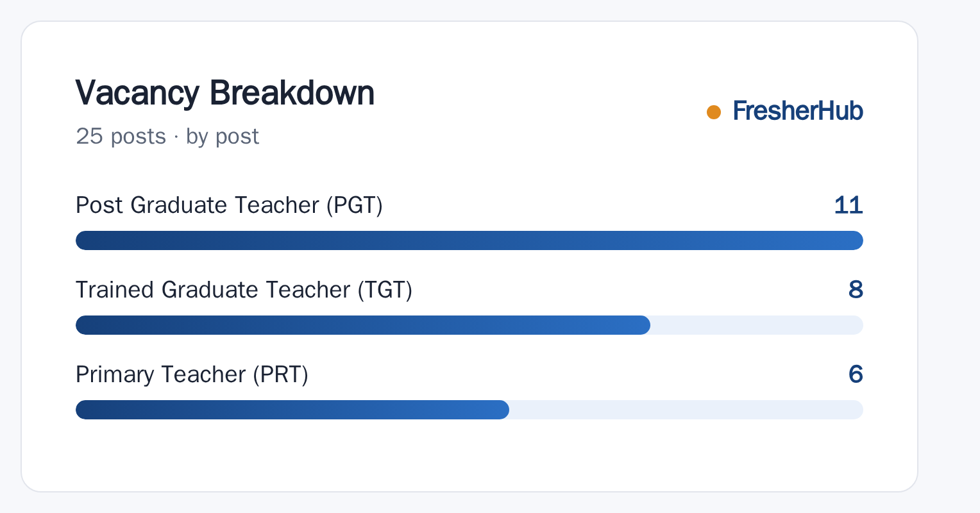Image resolution: width=980 pixels, height=513 pixels.
Task: Click the filled part of PRT bar
Action: click(x=292, y=410)
